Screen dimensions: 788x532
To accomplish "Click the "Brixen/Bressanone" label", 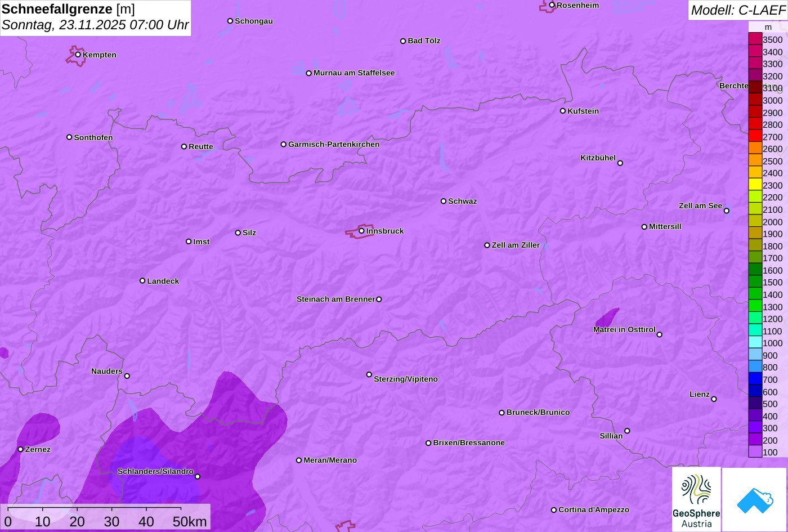I will click(x=469, y=443).
